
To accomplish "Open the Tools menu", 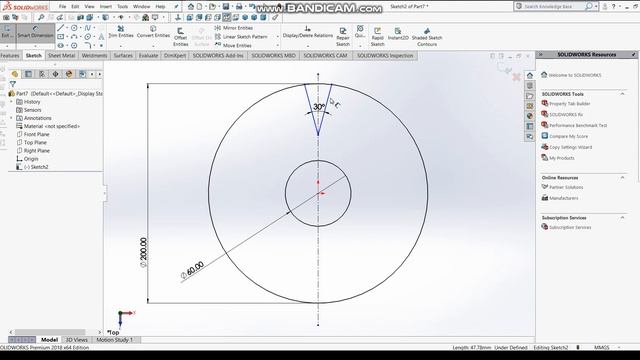I will [x=122, y=7].
